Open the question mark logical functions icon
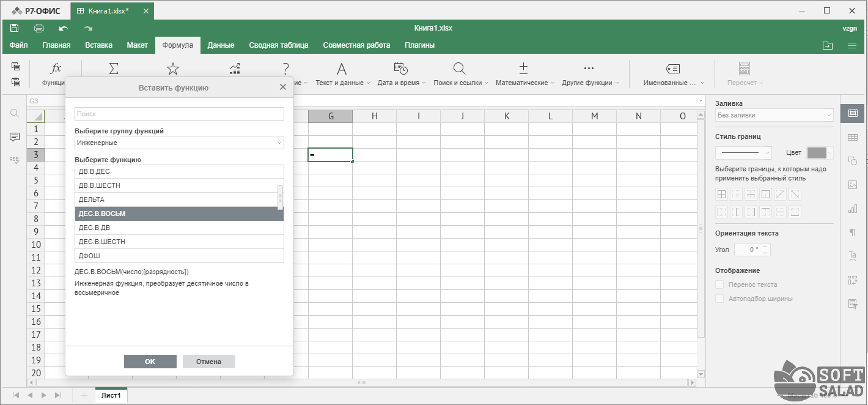The height and width of the screenshot is (405, 868). coord(285,69)
